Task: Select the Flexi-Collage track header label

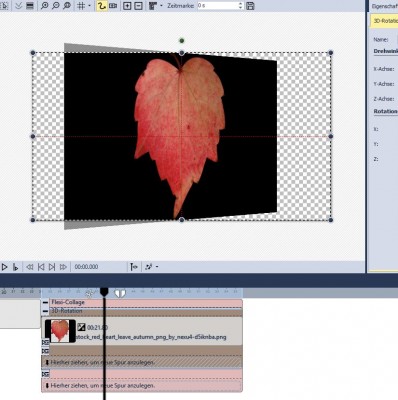Action: [68, 302]
